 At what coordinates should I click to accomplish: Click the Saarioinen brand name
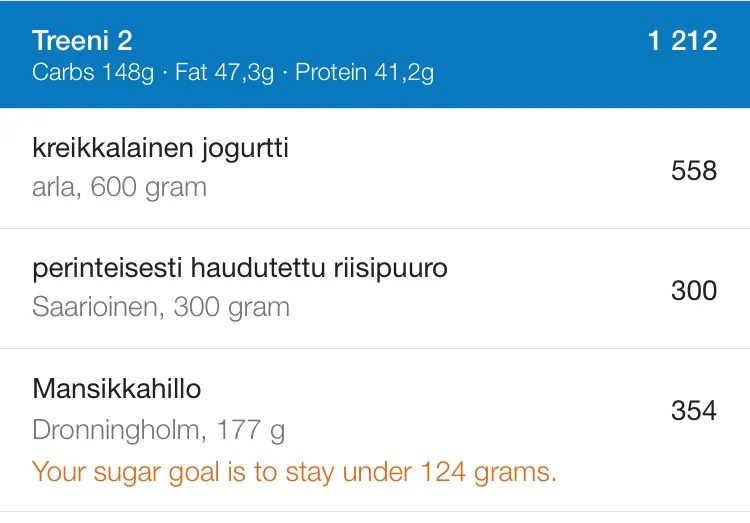[95, 307]
